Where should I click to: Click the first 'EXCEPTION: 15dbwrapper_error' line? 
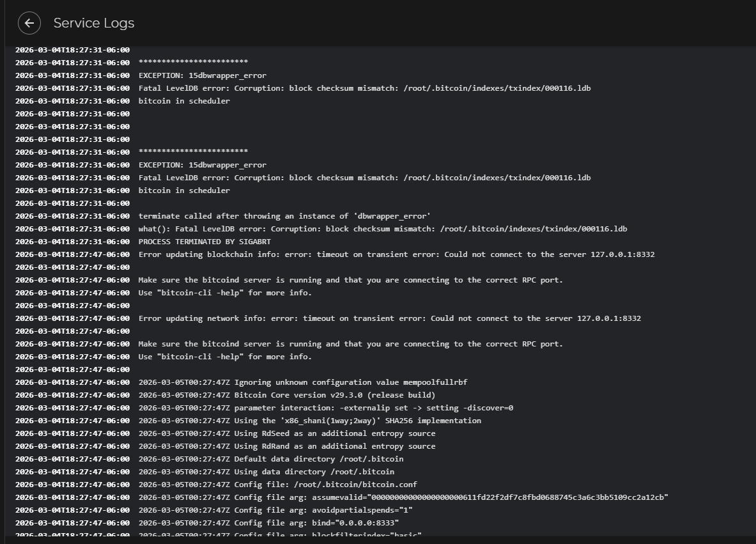[x=202, y=75]
